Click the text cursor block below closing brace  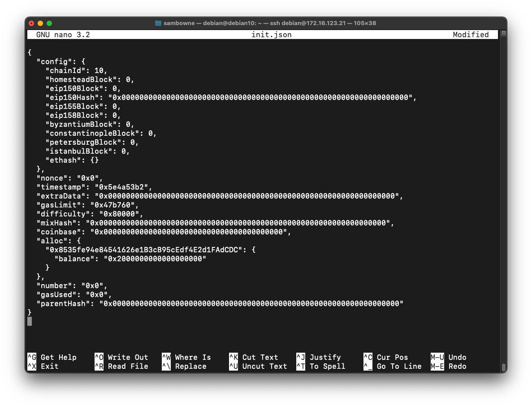click(30, 322)
